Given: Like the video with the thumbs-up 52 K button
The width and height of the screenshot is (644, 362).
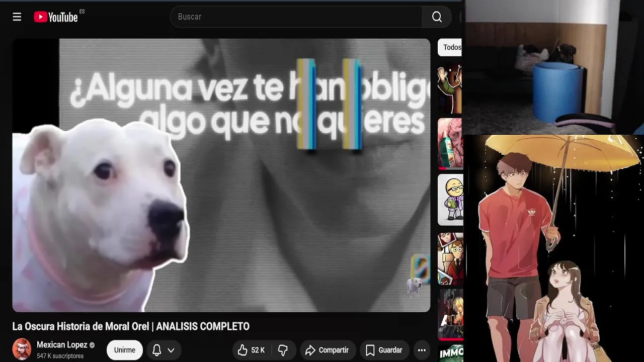Looking at the screenshot, I should [252, 350].
